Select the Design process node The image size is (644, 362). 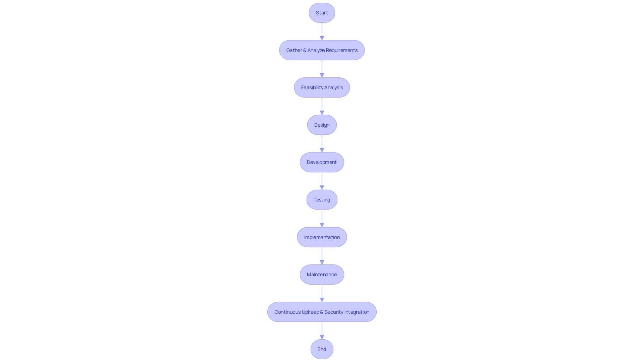(x=322, y=124)
